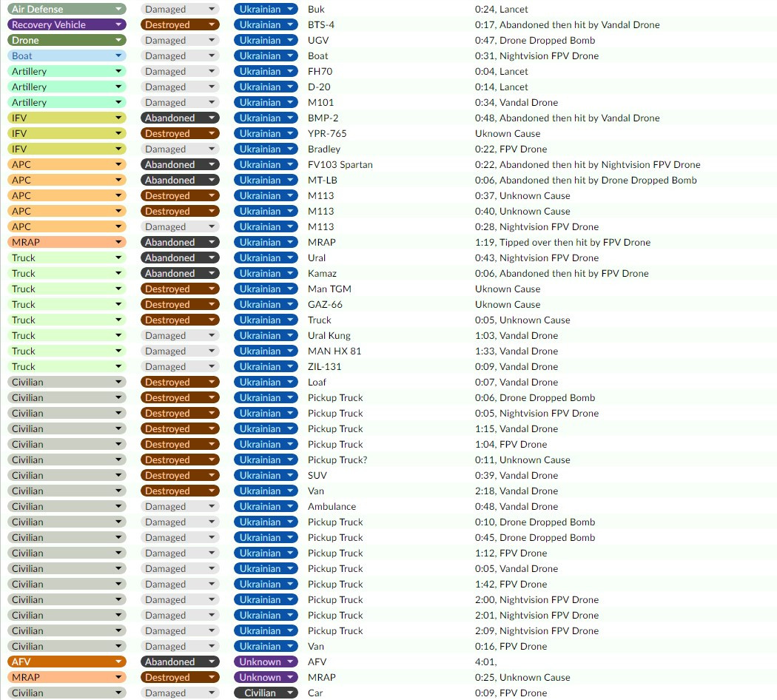The width and height of the screenshot is (777, 700).
Task: Open the Ukrainian dropdown in Buk row
Action: click(x=266, y=9)
